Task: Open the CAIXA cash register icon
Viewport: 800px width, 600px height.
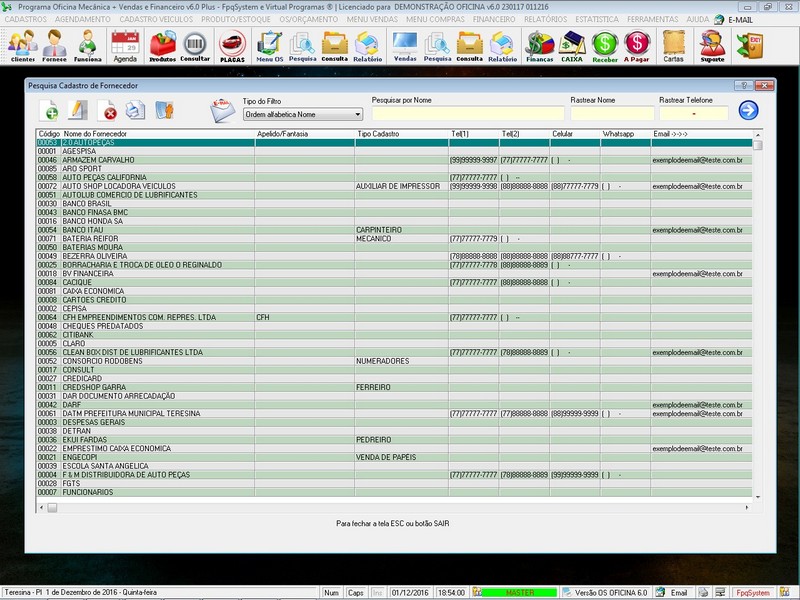Action: [x=572, y=46]
